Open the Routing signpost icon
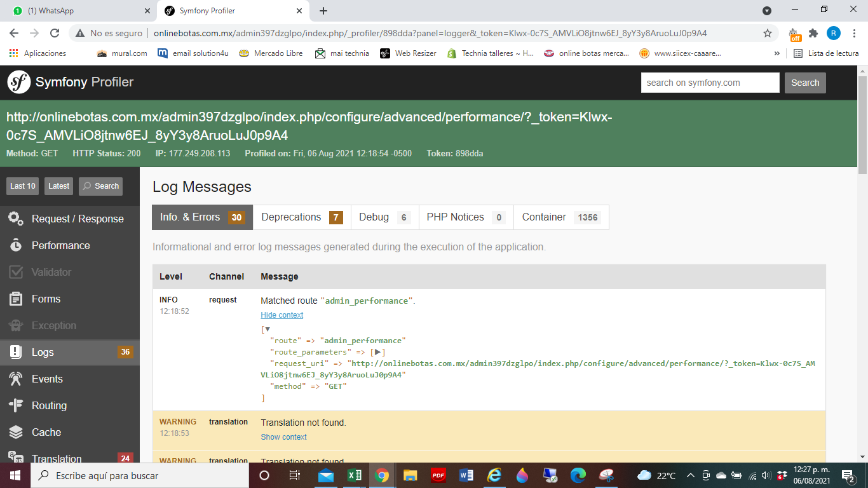This screenshot has height=488, width=868. pyautogui.click(x=16, y=405)
